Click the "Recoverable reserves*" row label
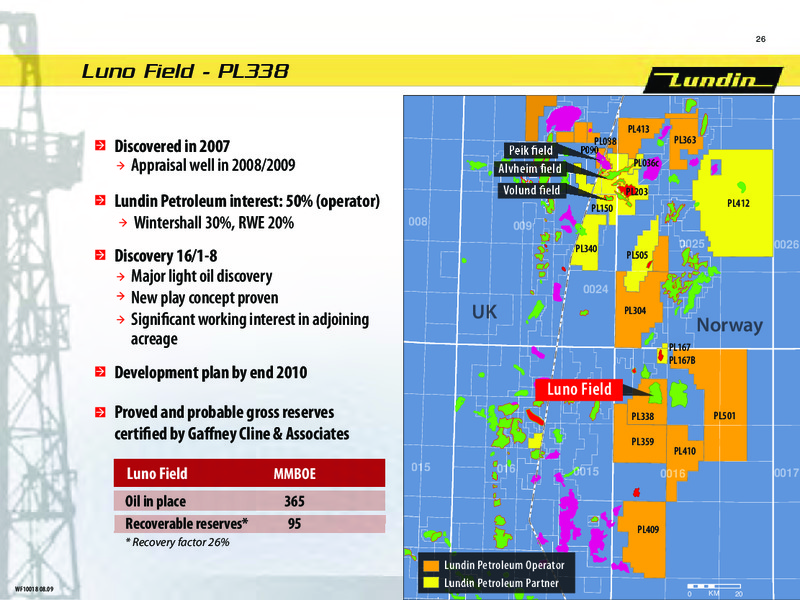This screenshot has width=800, height=600. coord(187,523)
